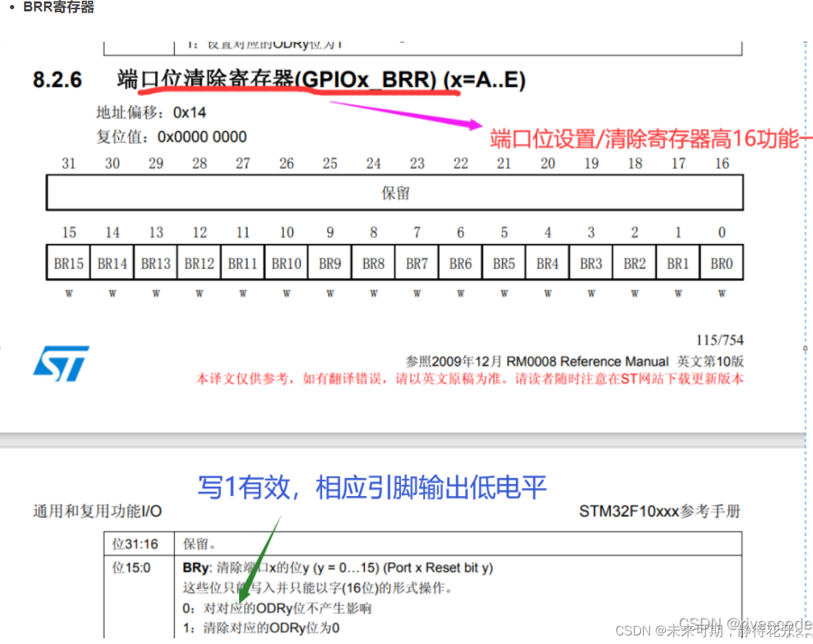Click bit number 17 in upper row
813x644 pixels.
click(678, 164)
